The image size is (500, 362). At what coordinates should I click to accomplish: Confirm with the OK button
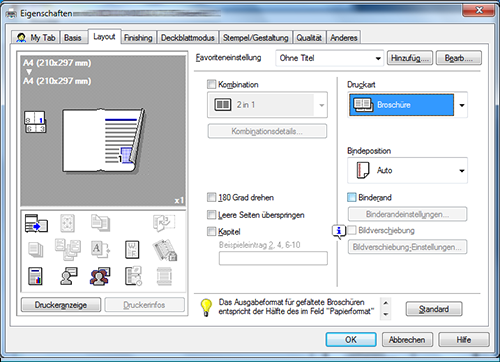[x=351, y=340]
